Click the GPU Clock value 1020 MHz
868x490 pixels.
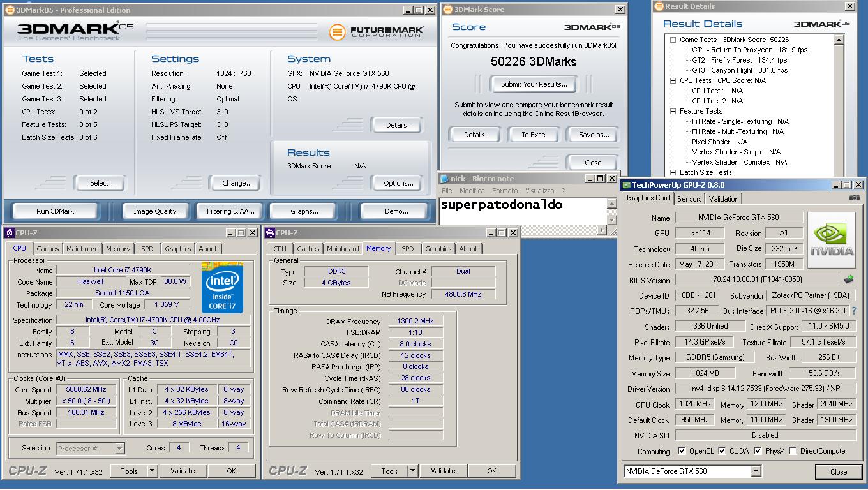click(x=694, y=405)
